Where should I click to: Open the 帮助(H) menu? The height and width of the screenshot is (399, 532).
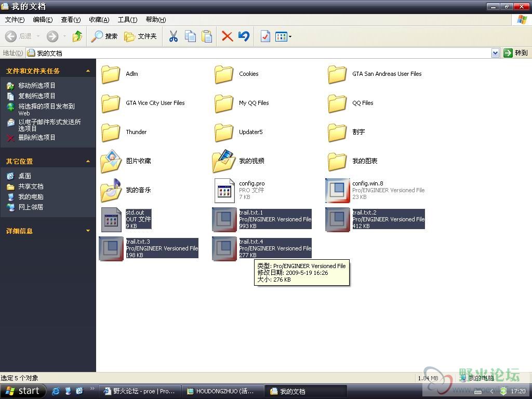[156, 20]
